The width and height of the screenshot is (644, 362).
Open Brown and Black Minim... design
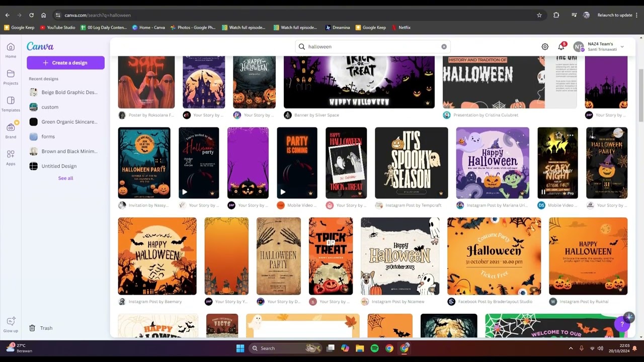63,151
